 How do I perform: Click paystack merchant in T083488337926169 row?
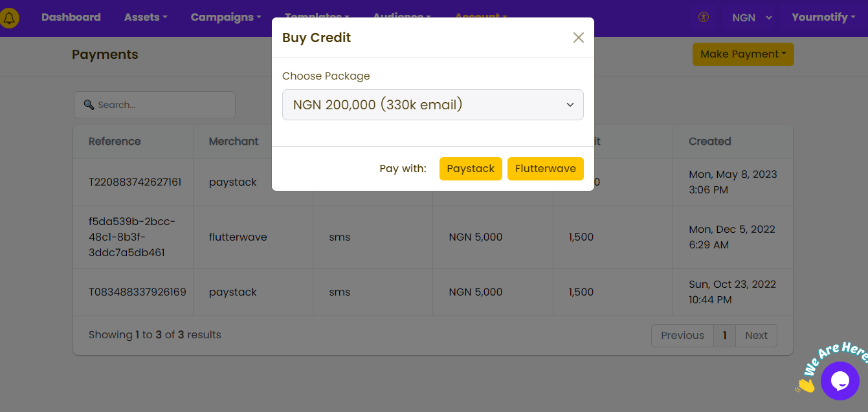click(233, 292)
